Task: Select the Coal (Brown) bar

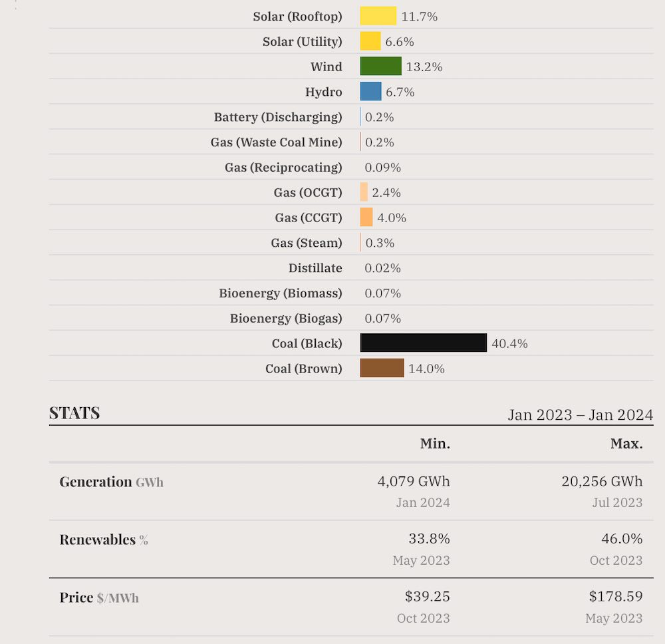Action: pos(382,369)
